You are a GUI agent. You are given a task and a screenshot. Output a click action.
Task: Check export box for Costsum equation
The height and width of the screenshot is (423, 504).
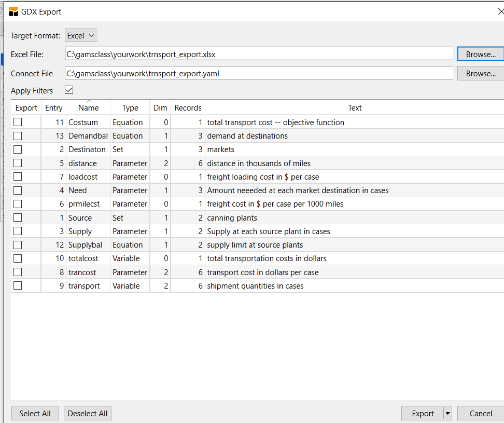click(x=18, y=122)
